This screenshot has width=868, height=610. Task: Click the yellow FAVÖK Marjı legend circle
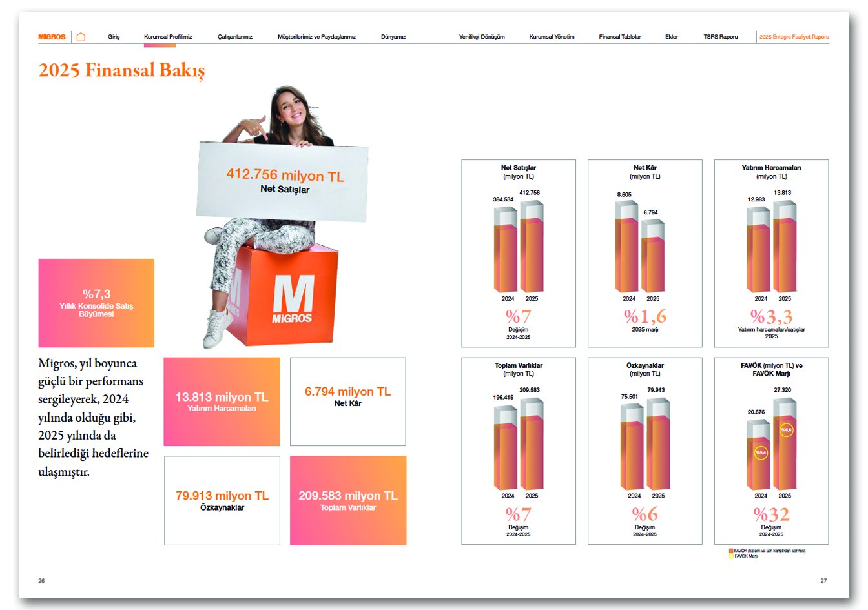tap(731, 556)
